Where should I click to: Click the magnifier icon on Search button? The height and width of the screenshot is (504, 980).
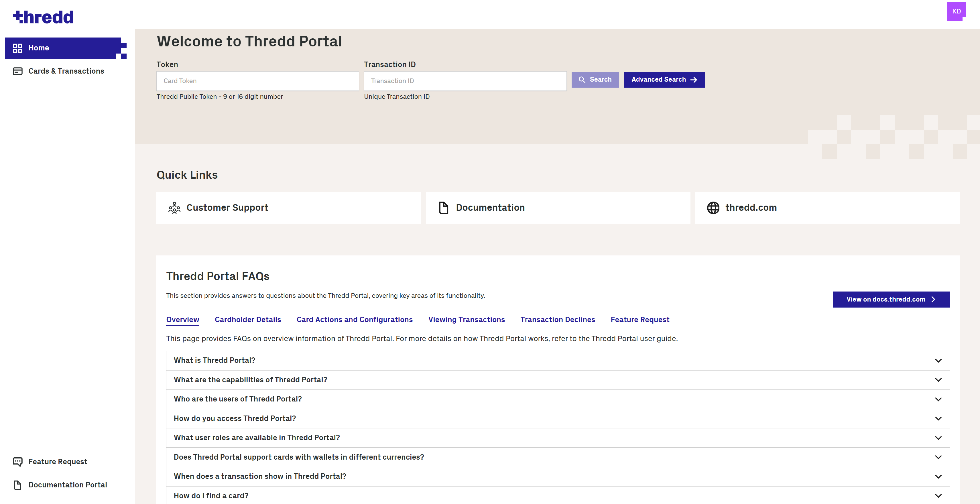(582, 80)
